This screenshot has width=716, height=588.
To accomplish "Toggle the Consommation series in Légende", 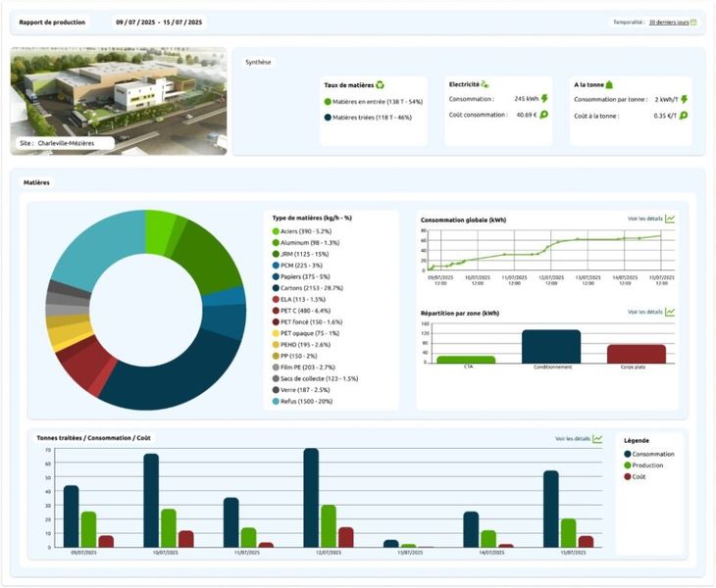I will [x=628, y=454].
